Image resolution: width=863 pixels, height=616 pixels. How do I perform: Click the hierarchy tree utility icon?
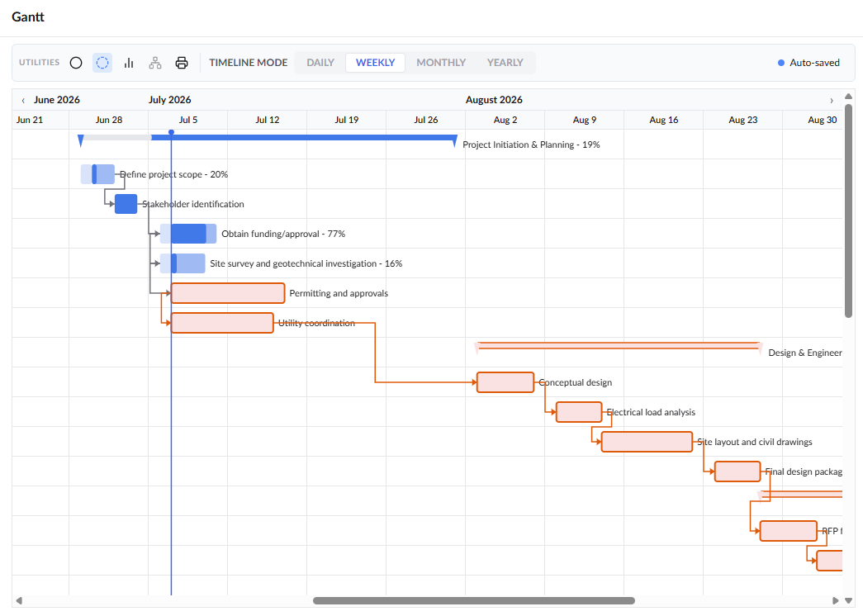click(x=155, y=63)
